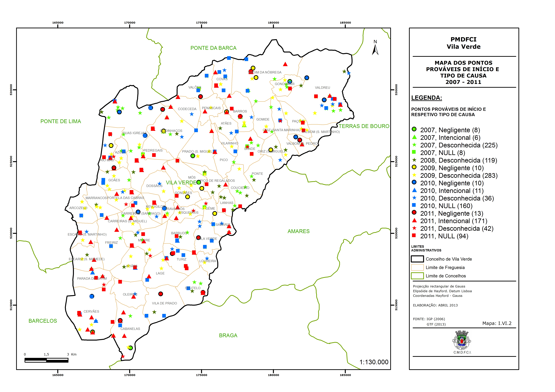Click the VILARINHO parish label
Image resolution: width=555 pixels, height=392 pixels.
click(x=229, y=143)
